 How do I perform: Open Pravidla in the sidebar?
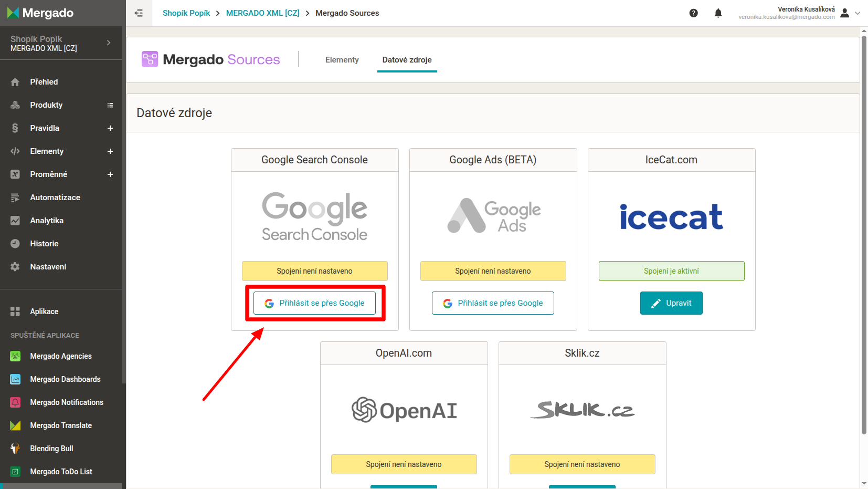45,128
